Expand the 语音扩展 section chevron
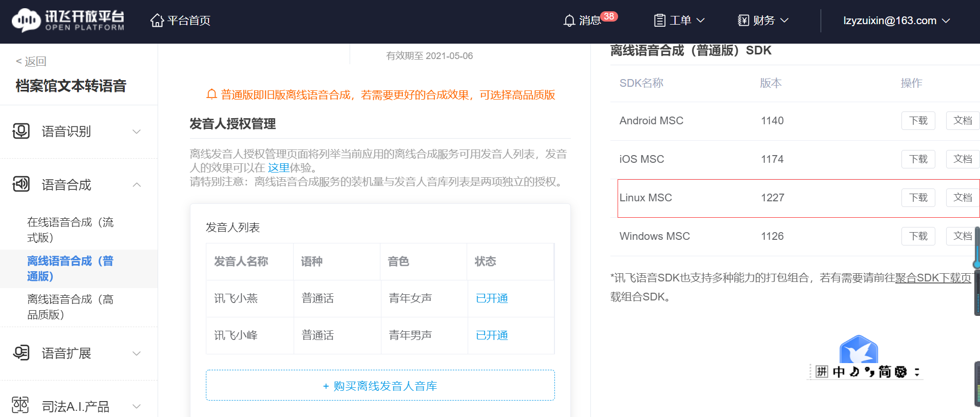The height and width of the screenshot is (417, 980). coord(137,353)
